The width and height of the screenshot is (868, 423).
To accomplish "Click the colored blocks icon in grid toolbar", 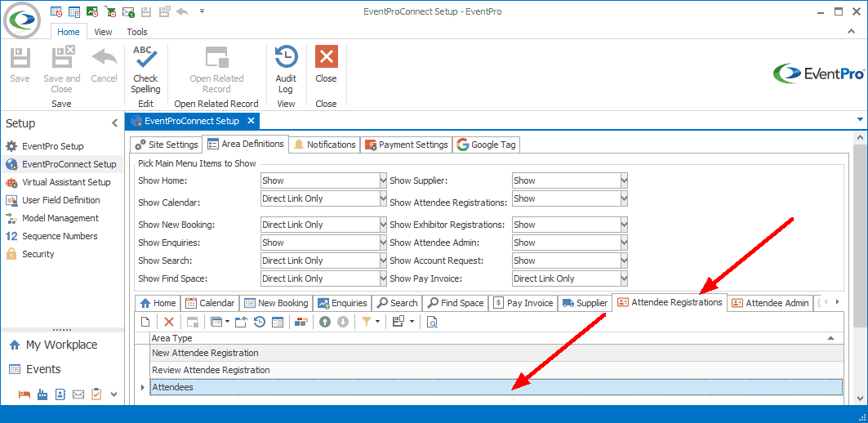I will coord(301,322).
